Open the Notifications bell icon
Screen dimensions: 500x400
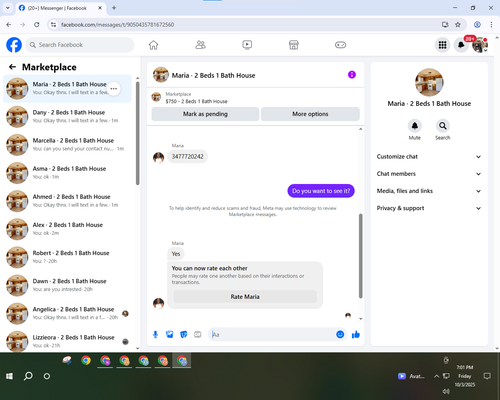pos(461,45)
